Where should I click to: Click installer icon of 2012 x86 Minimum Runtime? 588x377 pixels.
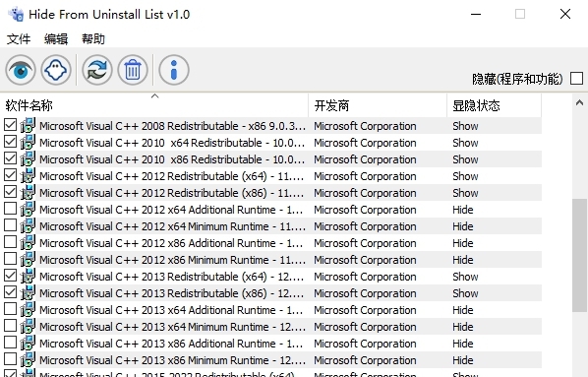(x=28, y=260)
